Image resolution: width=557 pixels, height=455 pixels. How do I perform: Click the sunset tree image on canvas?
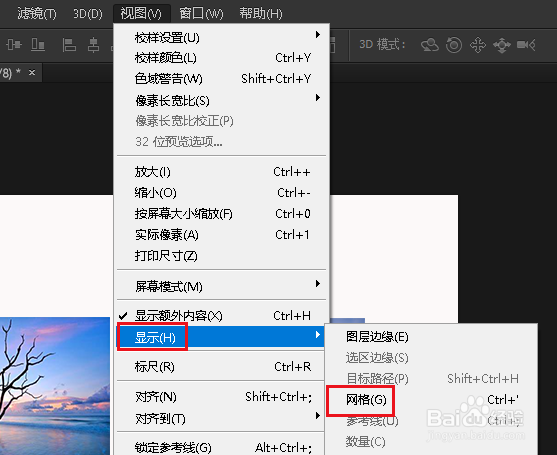[x=55, y=386]
